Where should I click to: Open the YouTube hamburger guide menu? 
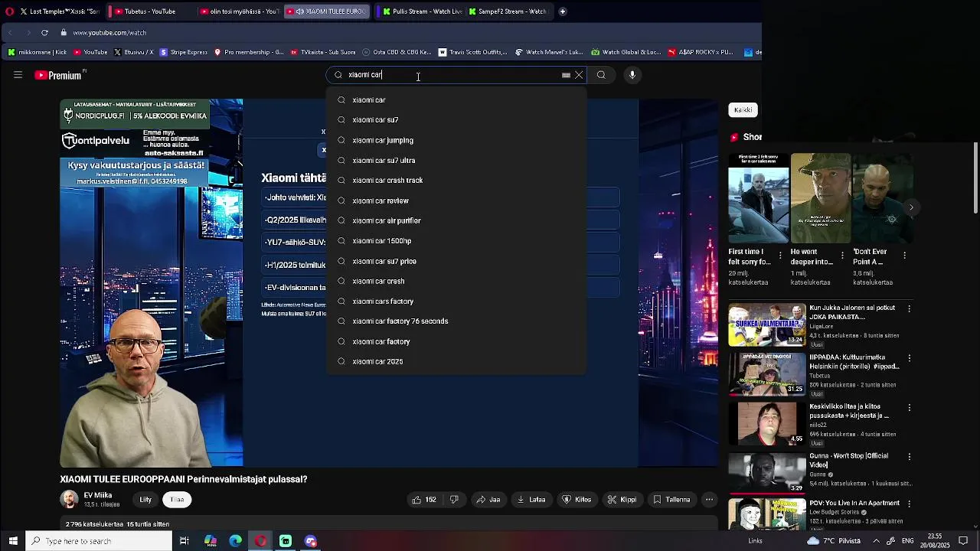click(x=18, y=75)
